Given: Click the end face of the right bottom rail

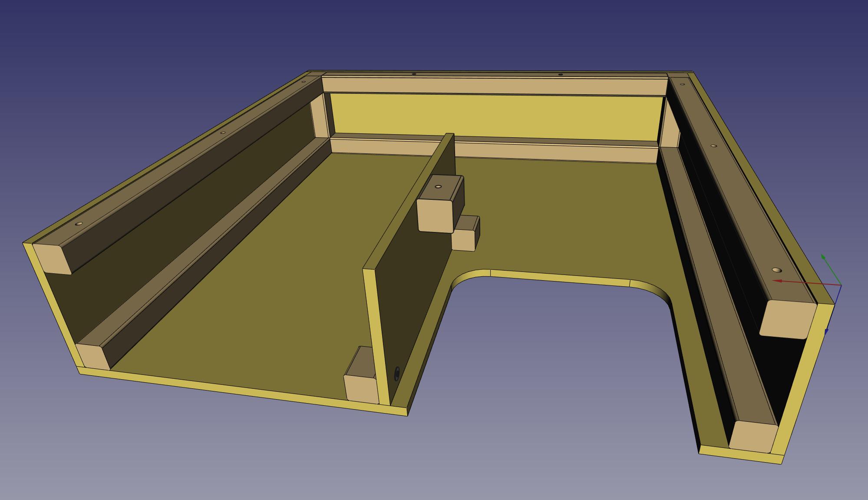Looking at the screenshot, I should [x=753, y=436].
